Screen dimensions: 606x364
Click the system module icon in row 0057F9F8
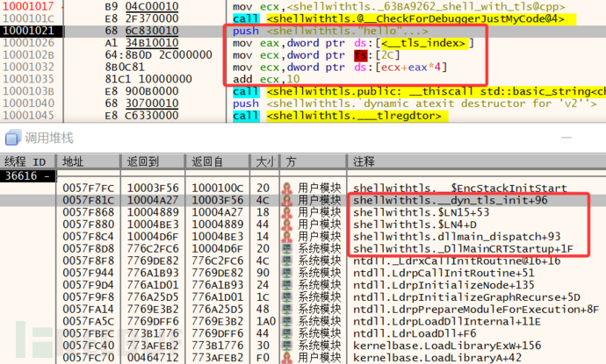tap(287, 296)
